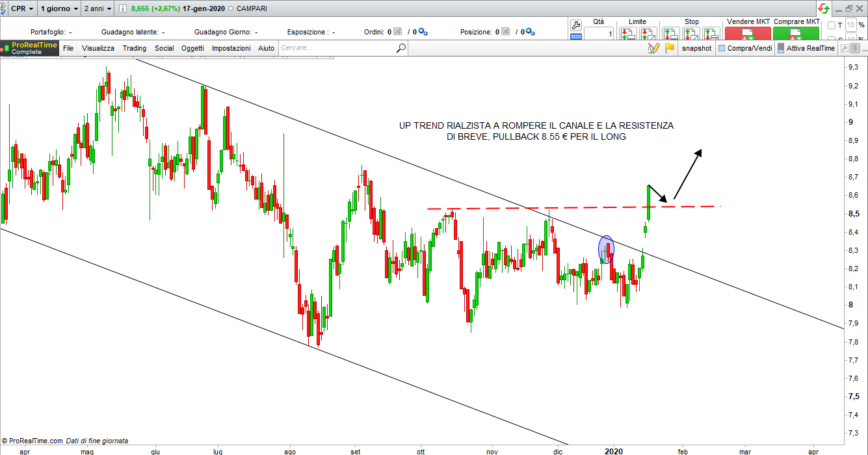Open the Trading menu
This screenshot has width=868, height=455.
tap(135, 48)
